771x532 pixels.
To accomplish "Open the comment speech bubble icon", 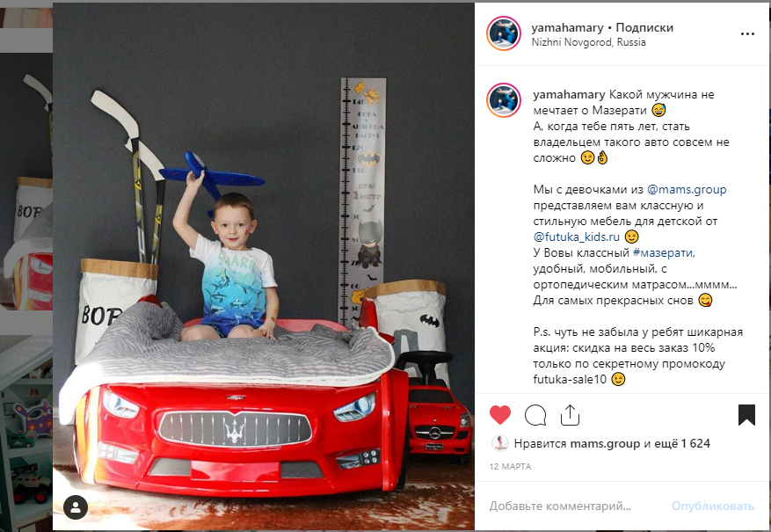I will click(x=535, y=415).
